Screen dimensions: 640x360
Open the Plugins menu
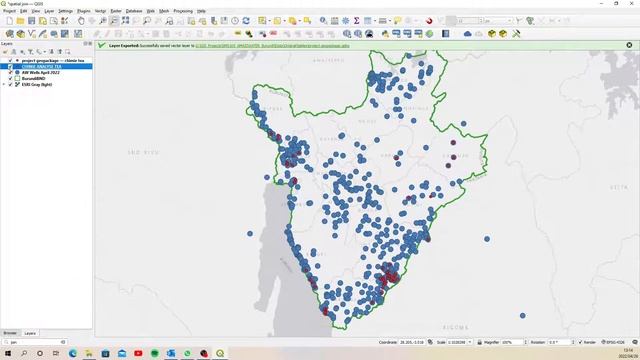tap(84, 11)
